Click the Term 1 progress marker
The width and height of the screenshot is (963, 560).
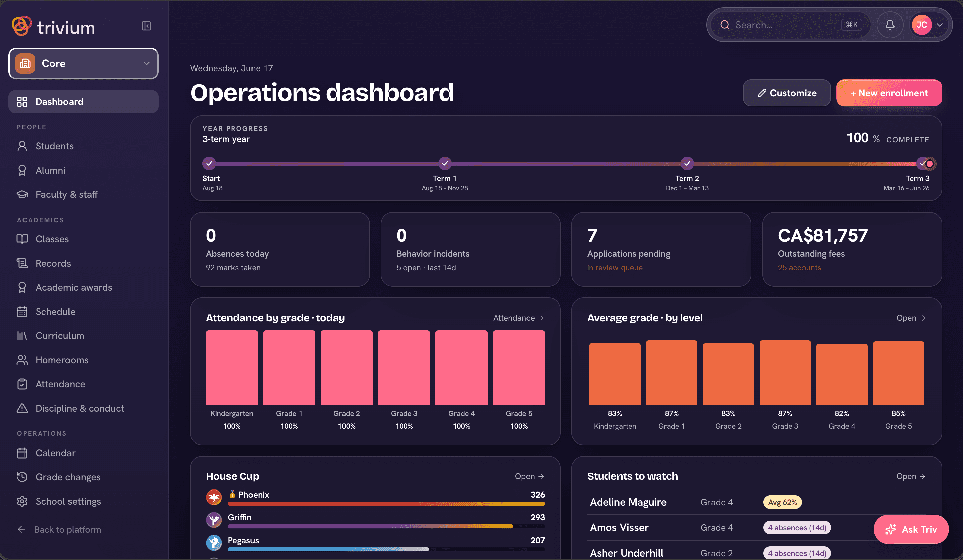[x=445, y=164]
